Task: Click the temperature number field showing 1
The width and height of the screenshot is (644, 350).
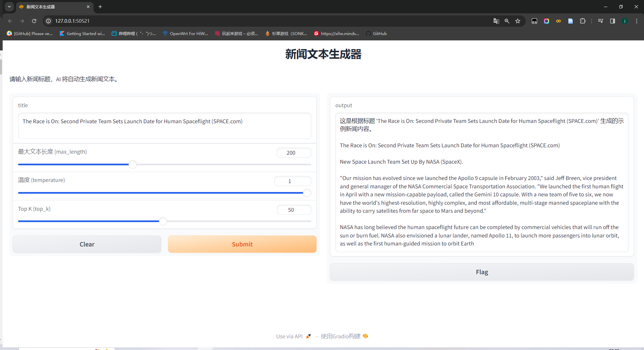Action: (x=293, y=181)
